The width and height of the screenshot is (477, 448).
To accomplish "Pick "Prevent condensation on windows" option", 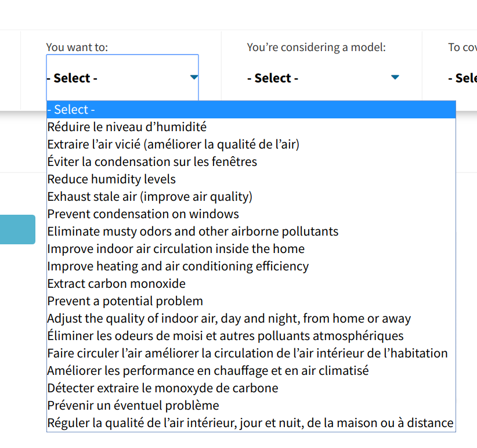I will pos(251,214).
